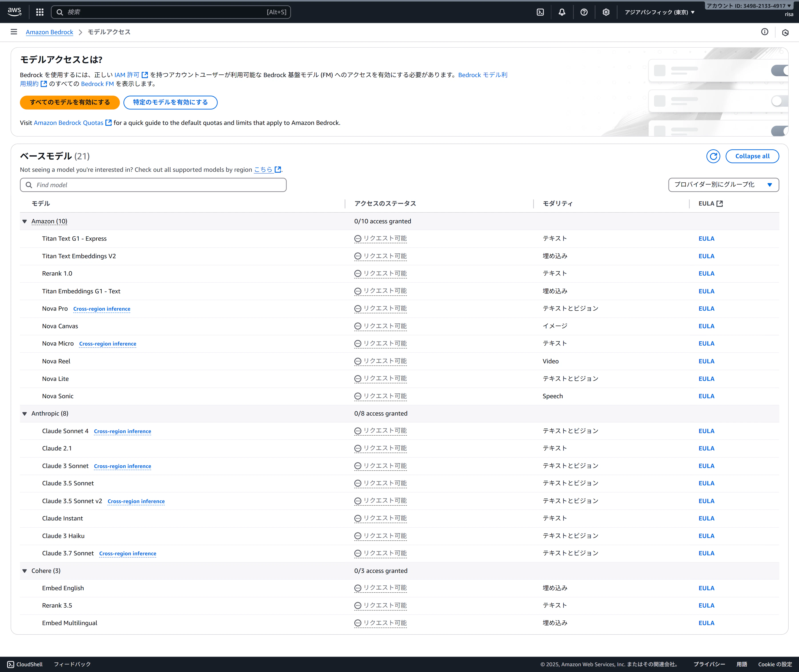Click the Amazon Bedrock breadcrumb link
This screenshot has height=672, width=799.
[x=50, y=32]
